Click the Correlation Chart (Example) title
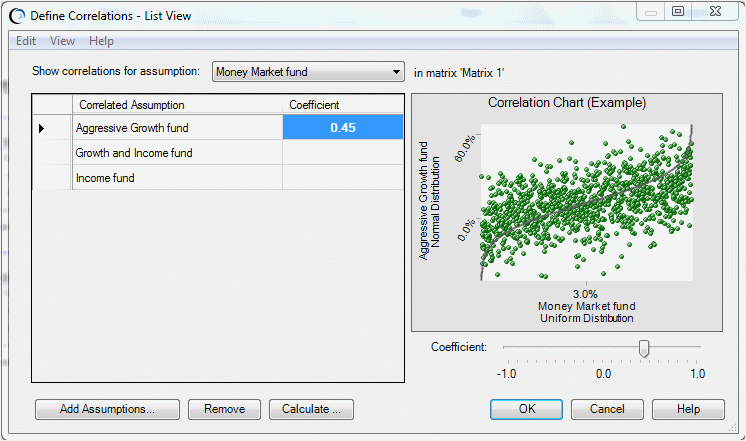The height and width of the screenshot is (441, 746). tap(567, 102)
